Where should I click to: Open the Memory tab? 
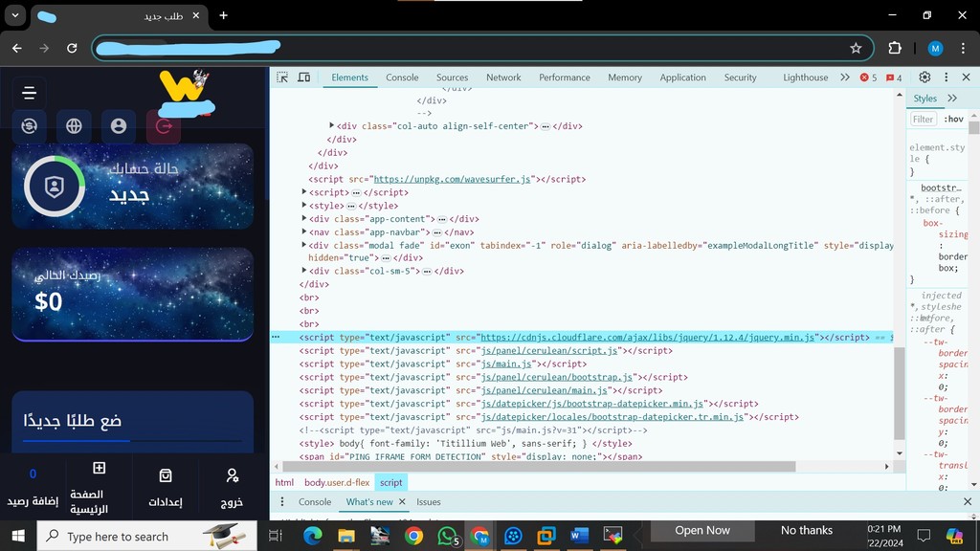624,77
